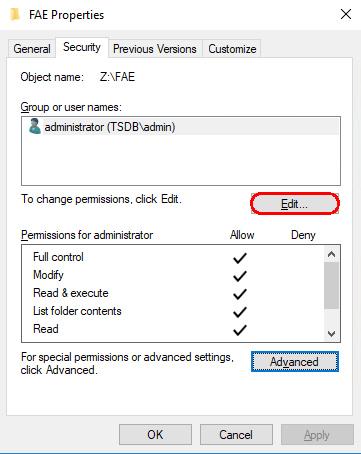Open the Previous Versions tab
This screenshot has width=361, height=454.
click(x=155, y=49)
